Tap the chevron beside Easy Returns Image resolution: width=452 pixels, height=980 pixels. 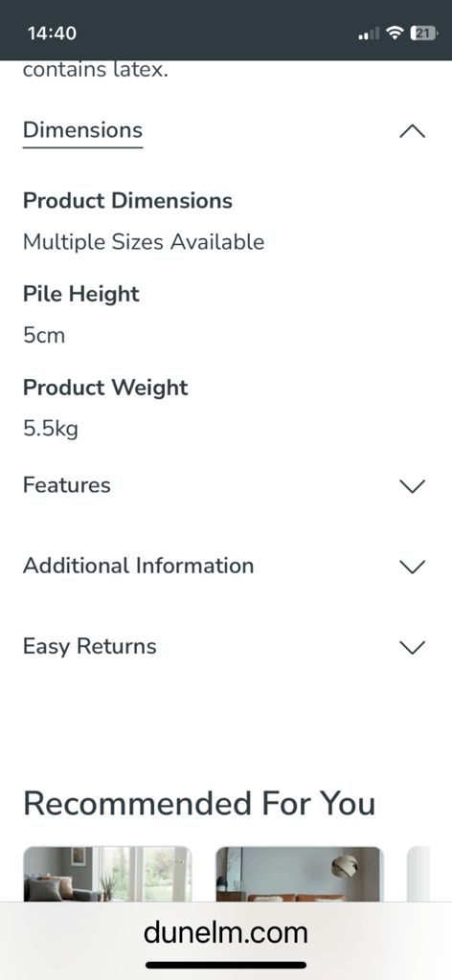[412, 647]
